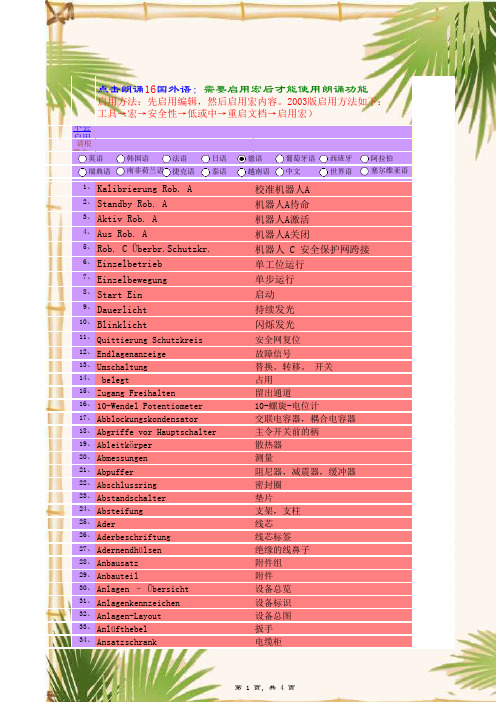
Task: Click the term 'belegt'
Action: [x=115, y=380]
